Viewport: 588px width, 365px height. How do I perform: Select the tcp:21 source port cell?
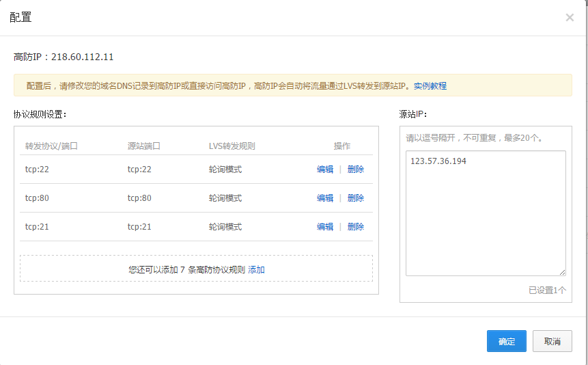click(139, 227)
